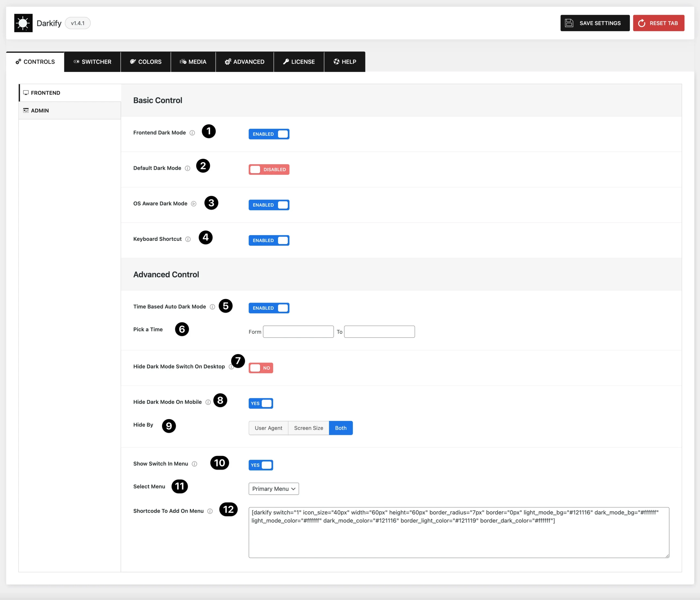The width and height of the screenshot is (700, 600).
Task: Toggle the Show Switch In Menu switch
Action: pyautogui.click(x=261, y=465)
